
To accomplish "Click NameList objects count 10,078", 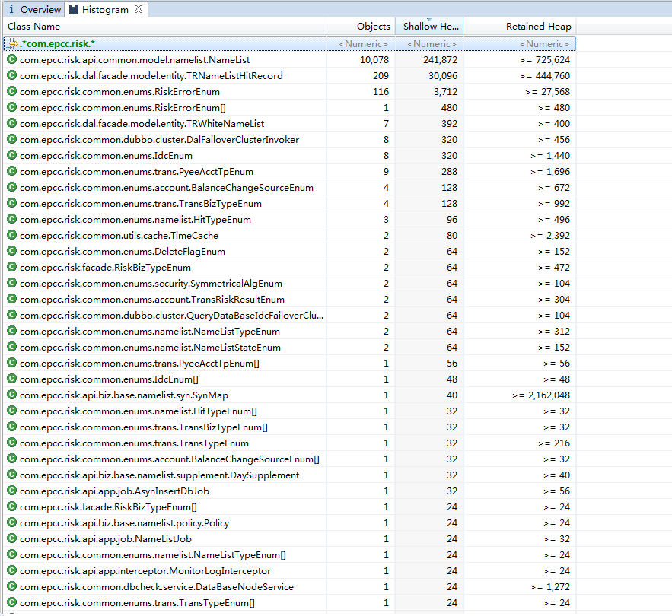I will click(x=374, y=59).
